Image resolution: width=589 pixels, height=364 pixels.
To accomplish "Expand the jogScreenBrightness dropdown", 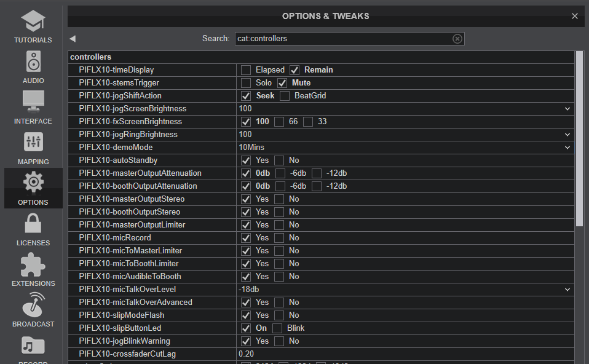I will point(567,109).
